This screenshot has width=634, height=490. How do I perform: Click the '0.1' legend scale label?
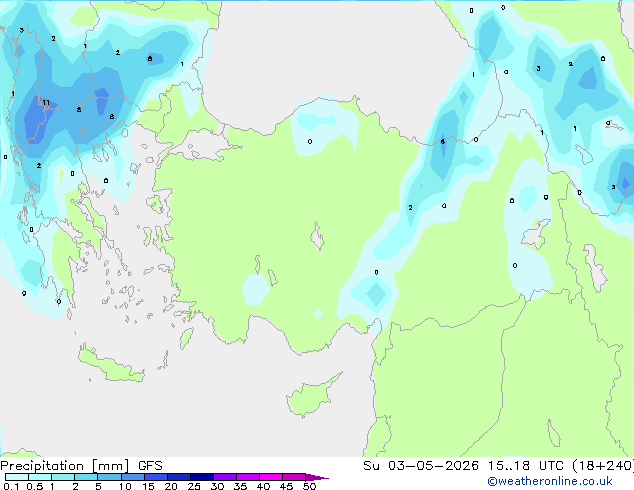pos(11,486)
